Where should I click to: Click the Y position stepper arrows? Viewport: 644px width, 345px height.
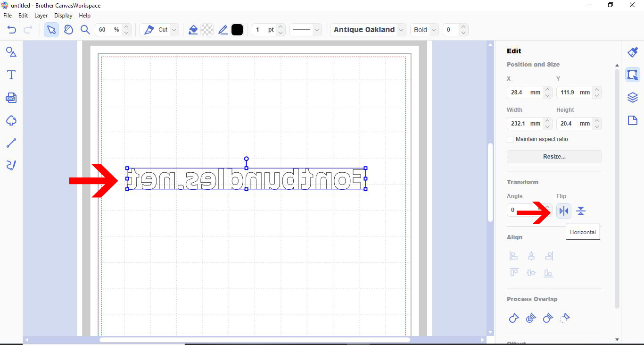(597, 93)
